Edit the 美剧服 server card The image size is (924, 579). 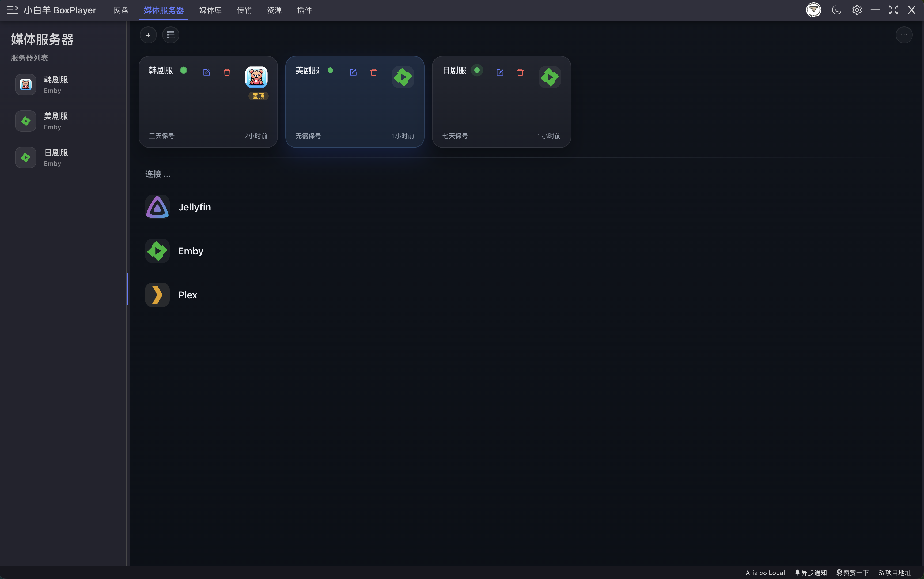point(353,72)
